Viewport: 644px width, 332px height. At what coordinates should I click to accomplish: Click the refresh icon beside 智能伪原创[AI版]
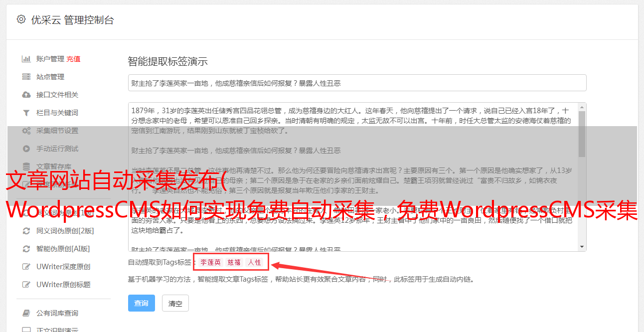[x=26, y=249]
